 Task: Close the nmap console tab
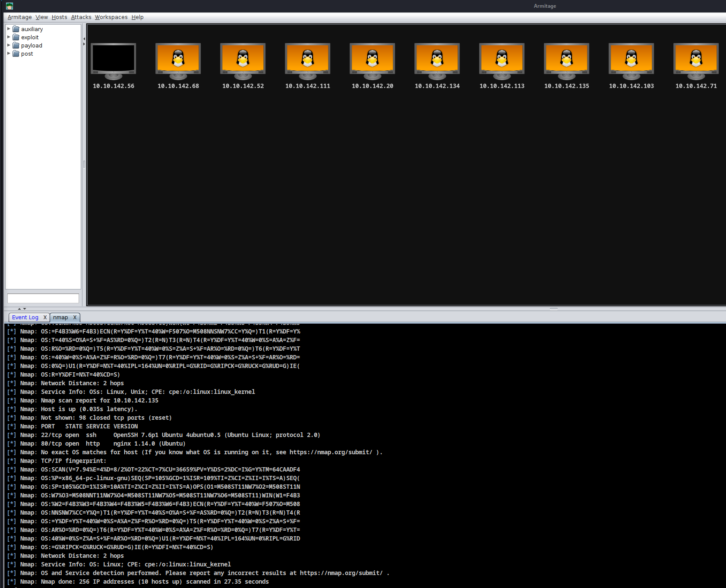point(75,317)
